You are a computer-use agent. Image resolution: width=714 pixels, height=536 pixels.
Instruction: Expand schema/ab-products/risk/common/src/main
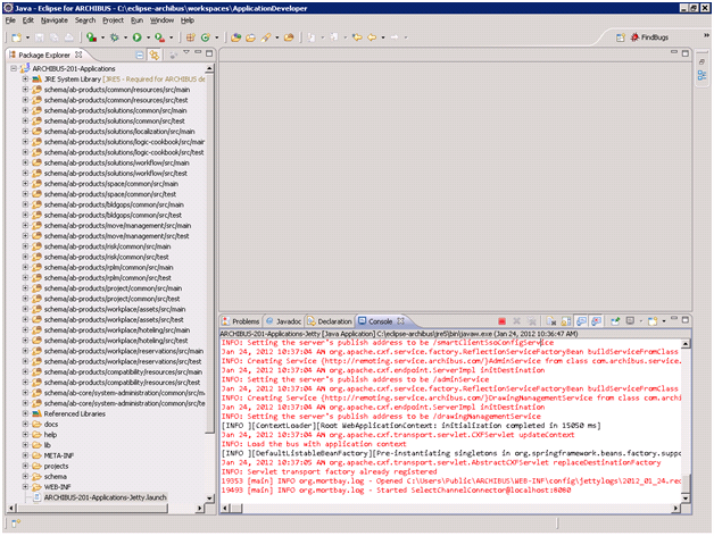coord(26,247)
